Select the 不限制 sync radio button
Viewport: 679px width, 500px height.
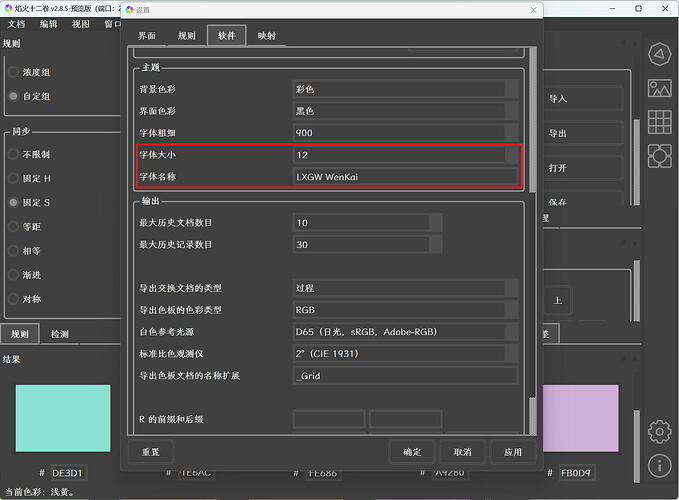[14, 155]
